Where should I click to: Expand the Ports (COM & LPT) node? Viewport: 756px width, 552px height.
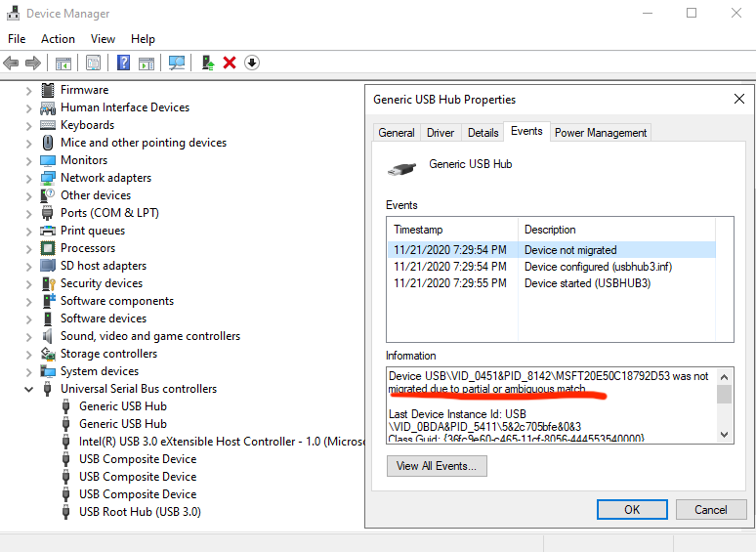click(x=29, y=213)
